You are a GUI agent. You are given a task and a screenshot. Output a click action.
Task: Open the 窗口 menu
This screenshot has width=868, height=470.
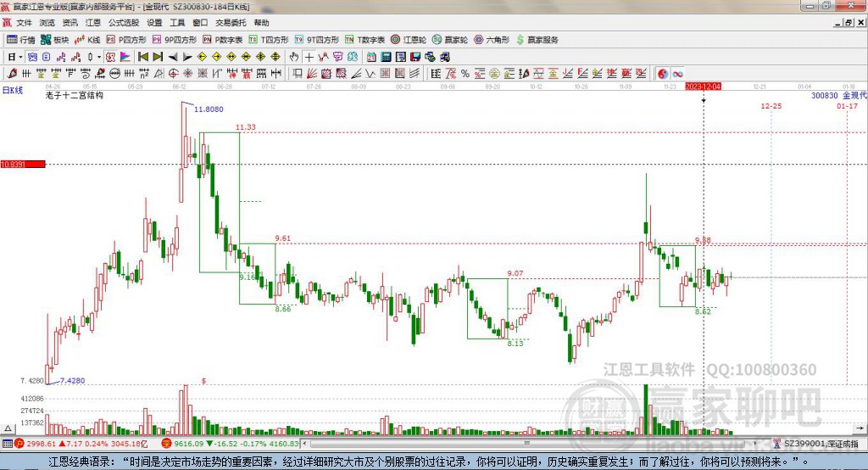[x=200, y=23]
